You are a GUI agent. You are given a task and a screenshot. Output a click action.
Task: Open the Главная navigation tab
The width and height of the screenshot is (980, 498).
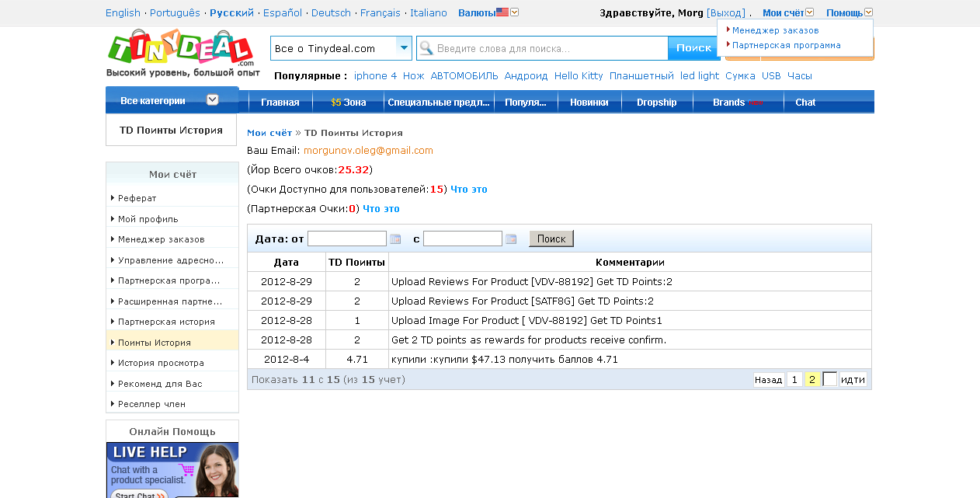(280, 102)
